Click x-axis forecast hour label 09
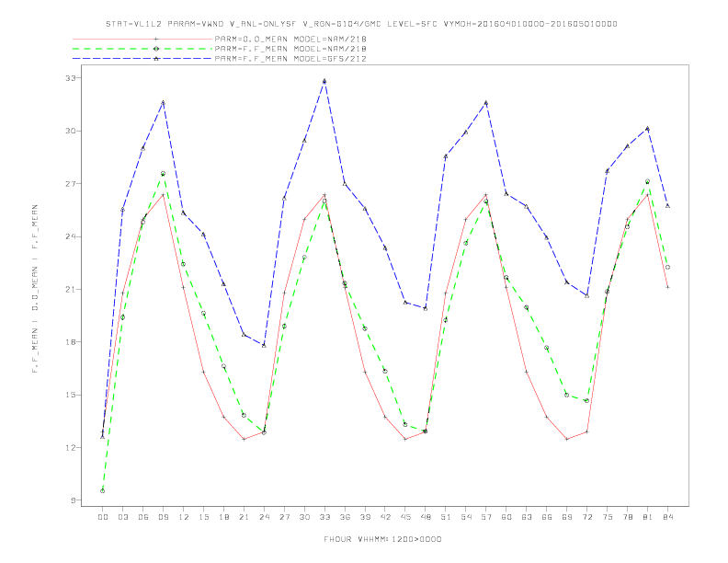Viewport: 728px width, 563px height. [x=163, y=517]
